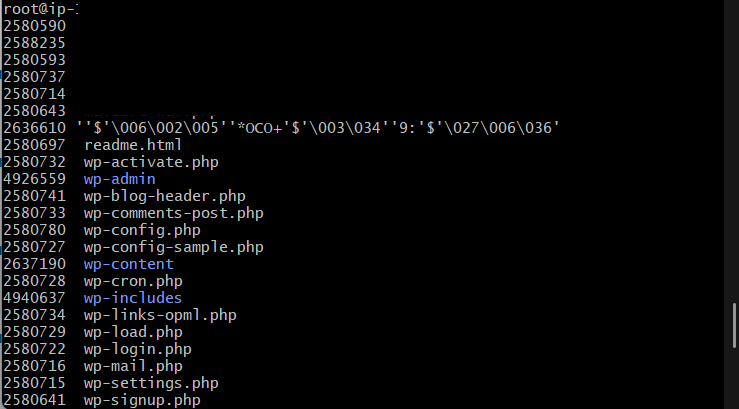Click the wp-activate.php file entry
The width and height of the screenshot is (739, 409).
[151, 162]
